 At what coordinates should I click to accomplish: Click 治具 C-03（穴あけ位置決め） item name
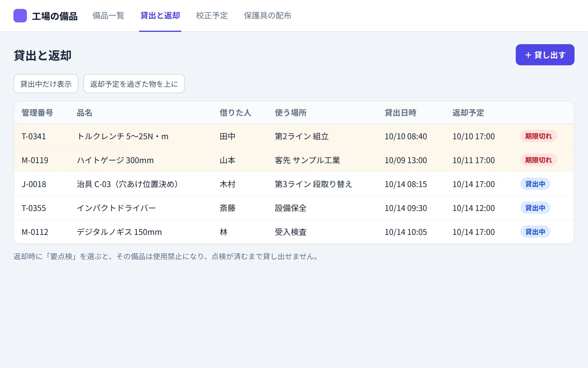(128, 184)
